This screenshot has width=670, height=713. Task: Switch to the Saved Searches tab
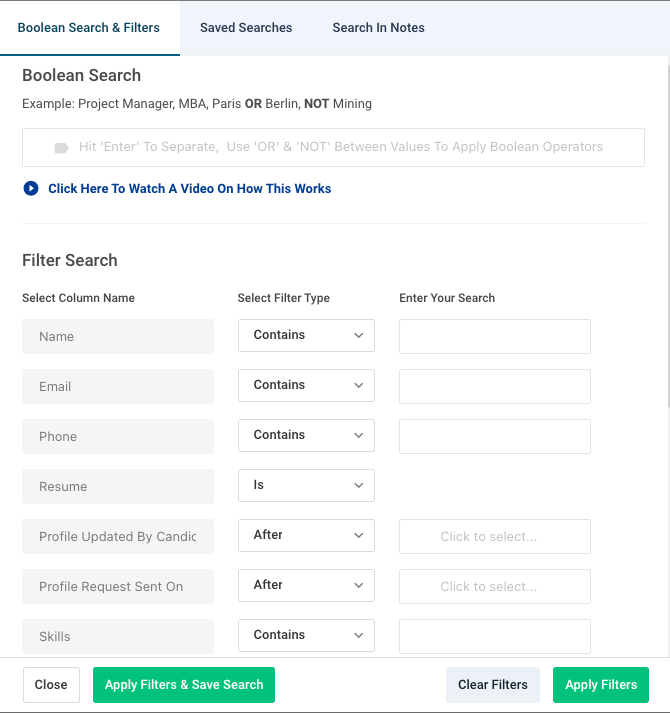point(246,28)
